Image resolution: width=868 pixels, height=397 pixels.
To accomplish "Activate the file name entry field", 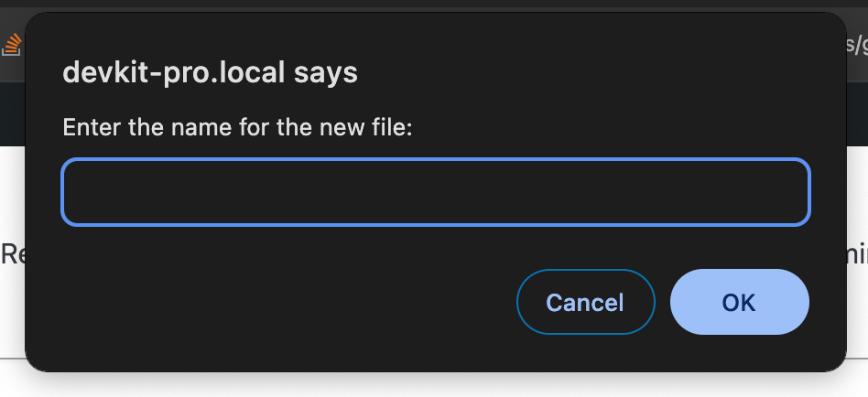I will click(x=436, y=192).
